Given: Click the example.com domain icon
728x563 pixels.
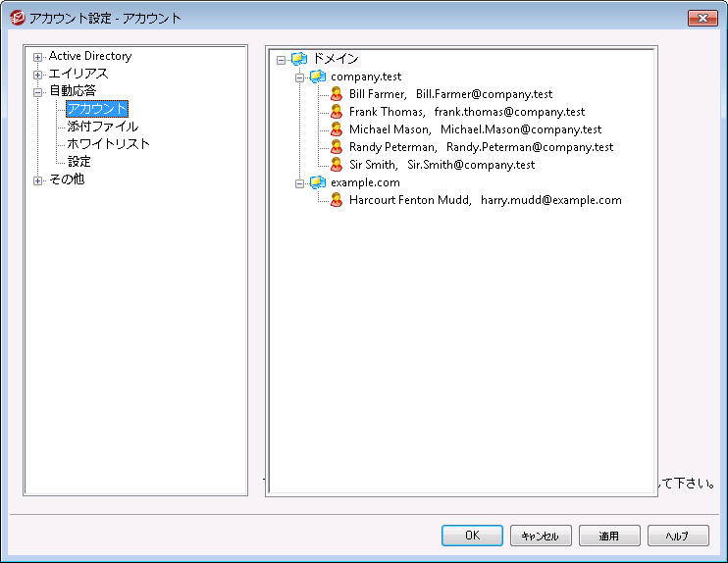Looking at the screenshot, I should tap(318, 182).
